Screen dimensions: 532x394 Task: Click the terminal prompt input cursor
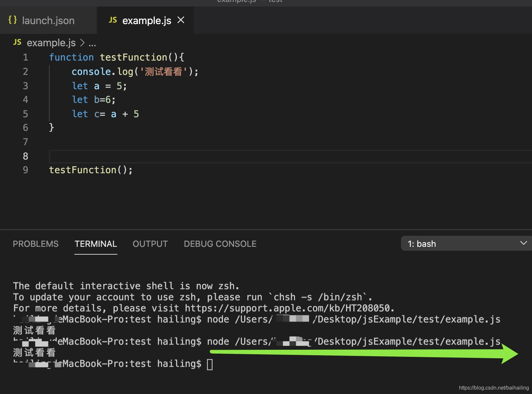[x=210, y=364]
